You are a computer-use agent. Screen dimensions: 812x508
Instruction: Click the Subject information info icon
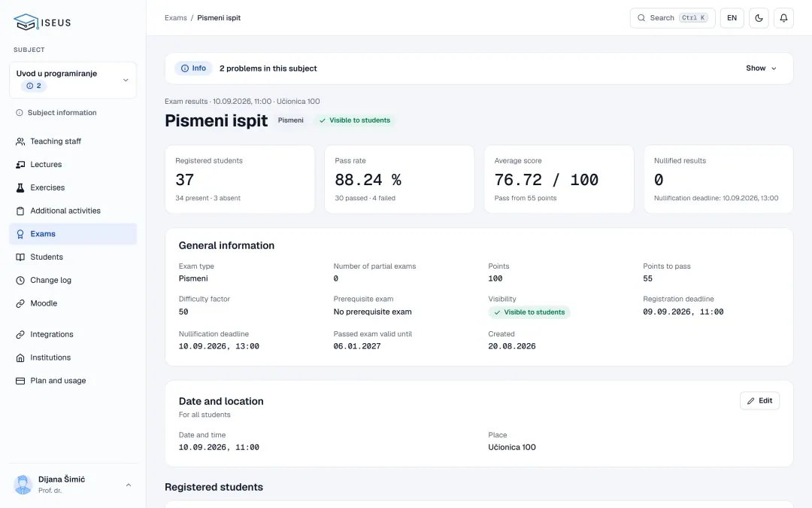[x=19, y=112]
